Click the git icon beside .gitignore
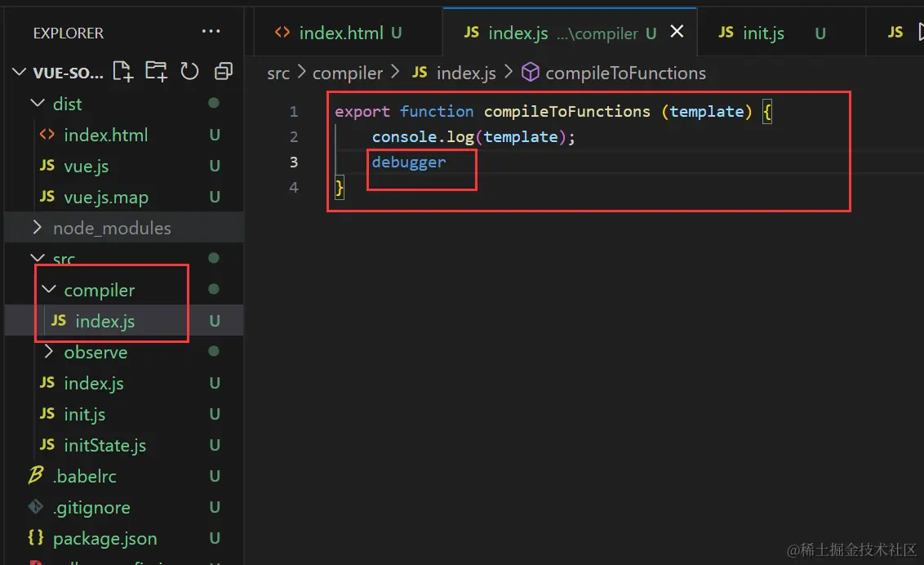This screenshot has height=565, width=924. pos(36,507)
